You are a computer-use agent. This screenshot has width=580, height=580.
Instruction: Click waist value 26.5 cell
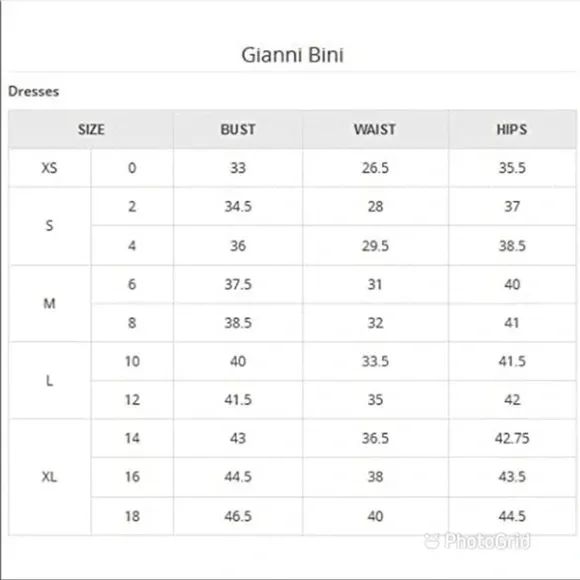(x=375, y=168)
